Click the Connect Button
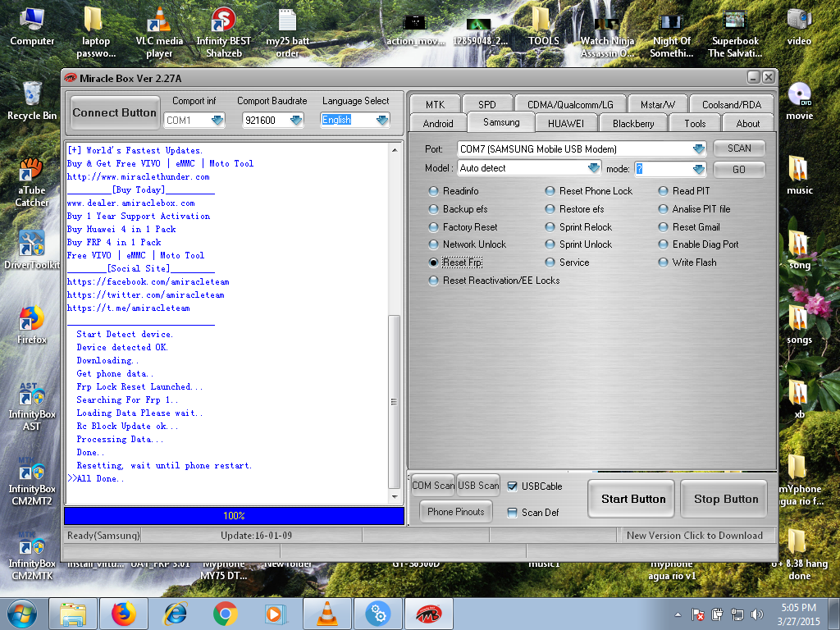840x630 pixels. (x=115, y=112)
